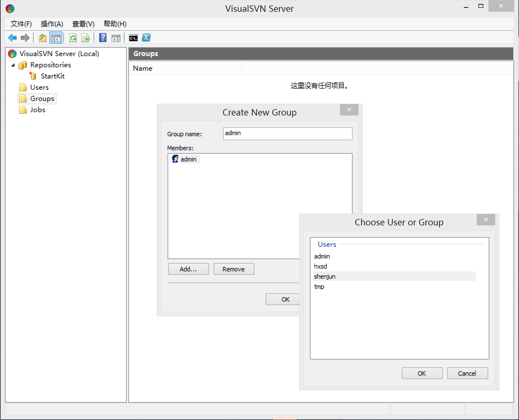This screenshot has height=420, width=519.
Task: Open the 查看(V) menu
Action: 83,24
